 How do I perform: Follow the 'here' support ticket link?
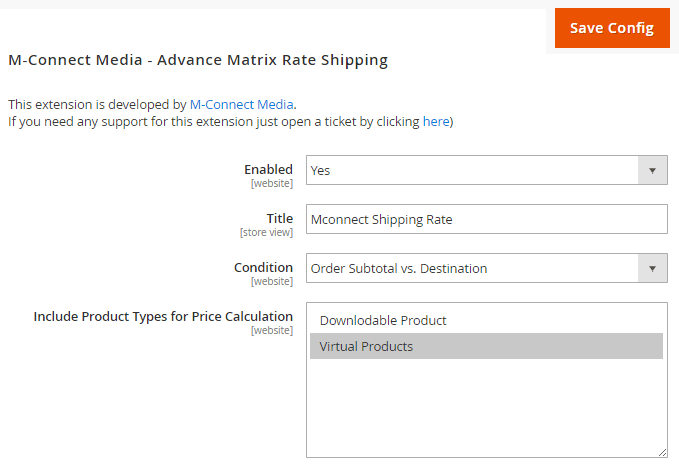(436, 122)
